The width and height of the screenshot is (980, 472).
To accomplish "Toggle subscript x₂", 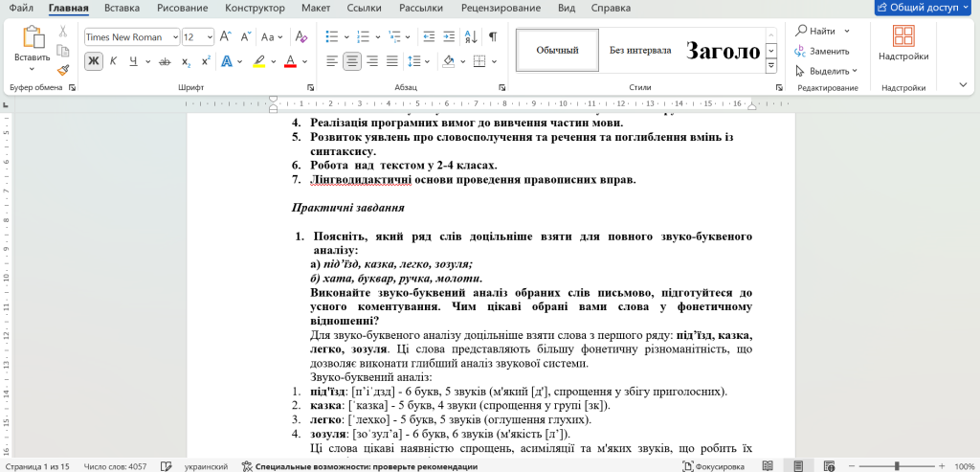I will coord(186,61).
